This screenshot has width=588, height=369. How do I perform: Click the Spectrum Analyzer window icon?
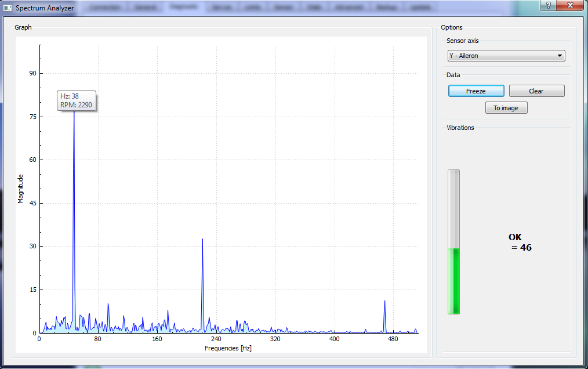pos(8,8)
